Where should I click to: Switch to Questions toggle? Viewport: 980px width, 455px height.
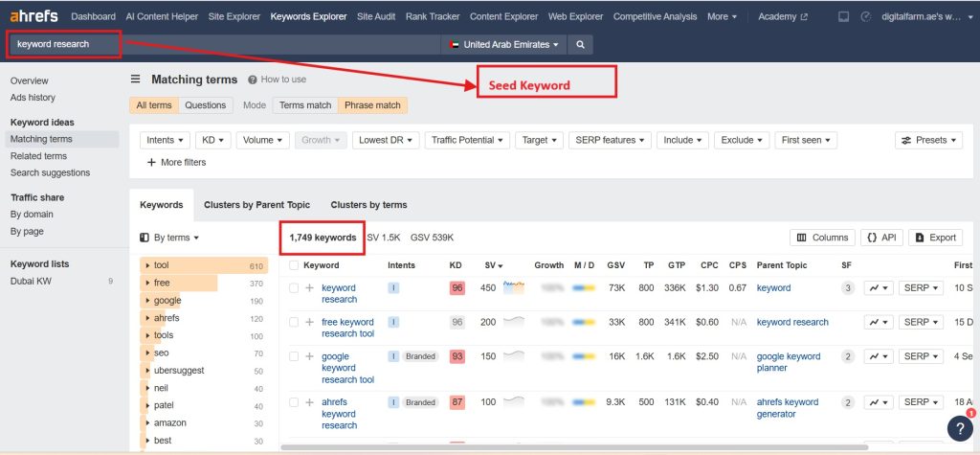click(206, 105)
